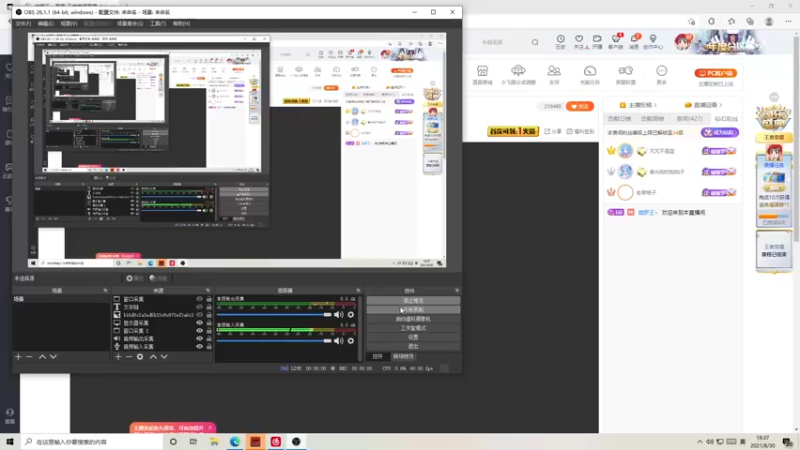Switch to the 贵宾(427) tab
Viewport: 800px width, 450px height.
689,119
